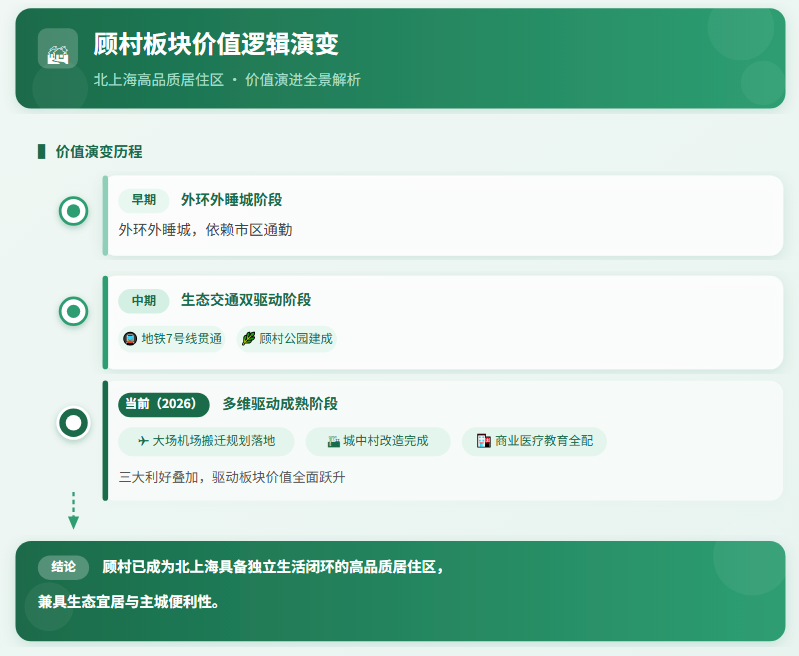Click the subtitle 北上海高品质居住区 · 价值演进全景解析

click(227, 80)
